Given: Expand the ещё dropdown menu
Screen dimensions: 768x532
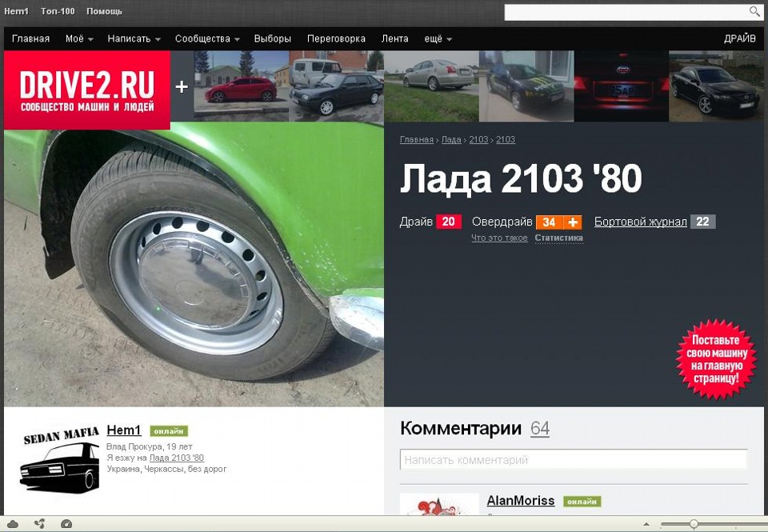Looking at the screenshot, I should 438,38.
